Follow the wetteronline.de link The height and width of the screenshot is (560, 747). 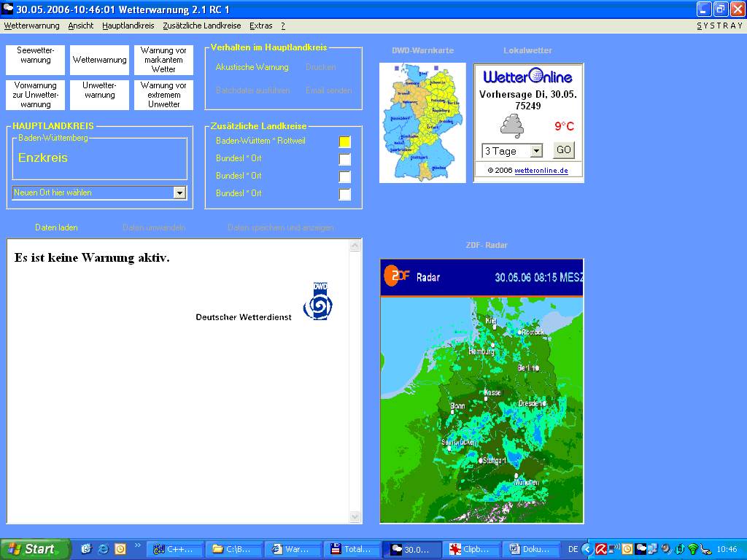[x=541, y=171]
